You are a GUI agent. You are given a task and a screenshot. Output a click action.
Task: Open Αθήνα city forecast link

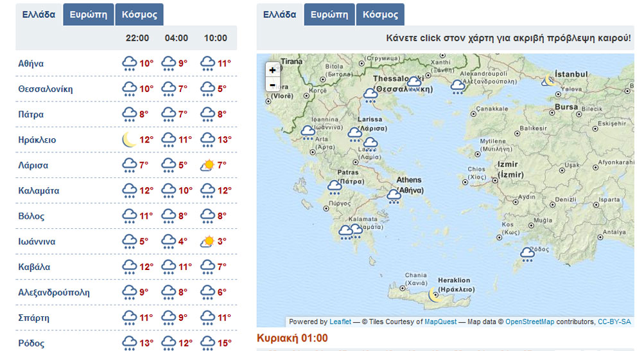(31, 64)
